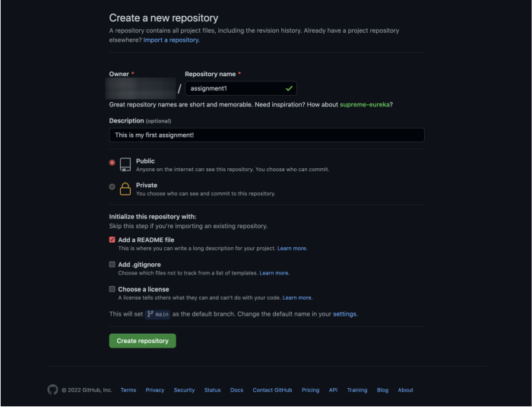The height and width of the screenshot is (407, 532).
Task: Click the main branch icon label
Action: pyautogui.click(x=157, y=313)
